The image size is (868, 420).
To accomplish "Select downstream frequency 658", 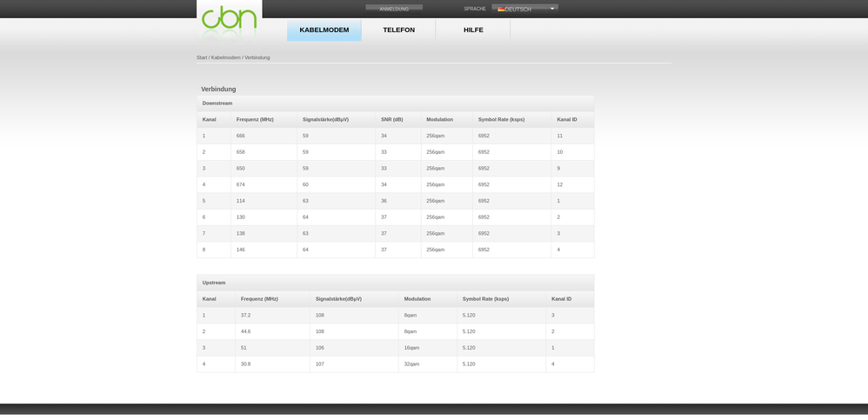I will click(240, 152).
